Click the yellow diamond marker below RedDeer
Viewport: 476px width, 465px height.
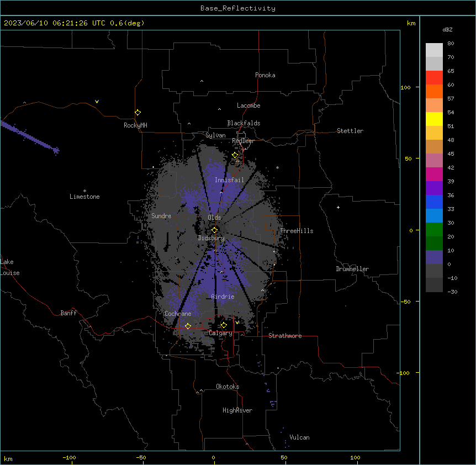pyautogui.click(x=235, y=155)
